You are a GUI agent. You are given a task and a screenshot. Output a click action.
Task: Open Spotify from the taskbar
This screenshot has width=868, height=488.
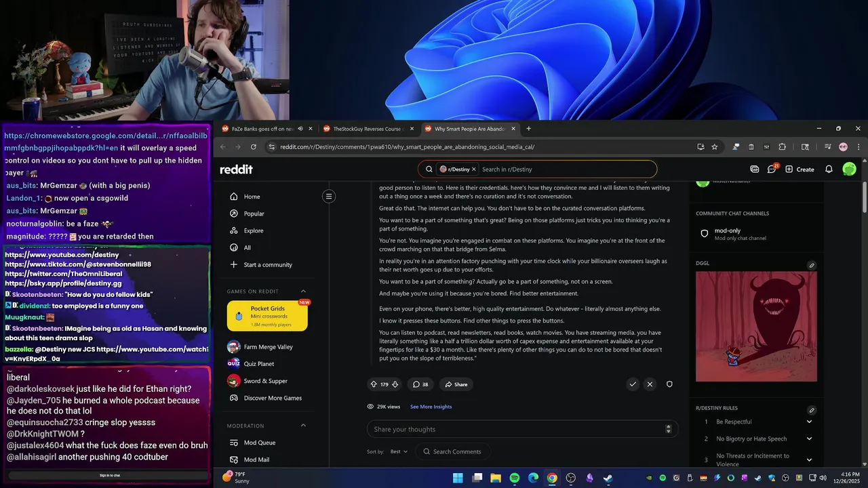click(x=515, y=478)
